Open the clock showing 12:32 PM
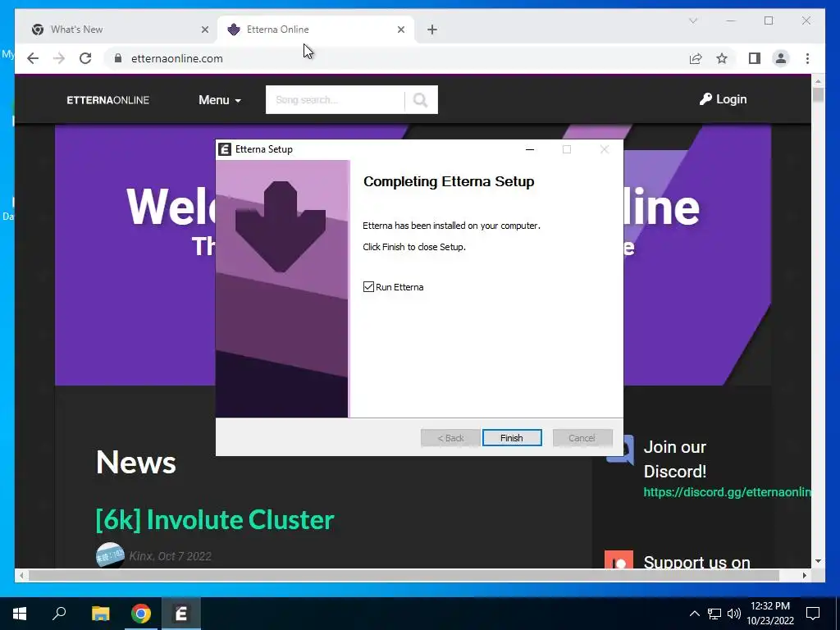The image size is (840, 630). (x=770, y=614)
